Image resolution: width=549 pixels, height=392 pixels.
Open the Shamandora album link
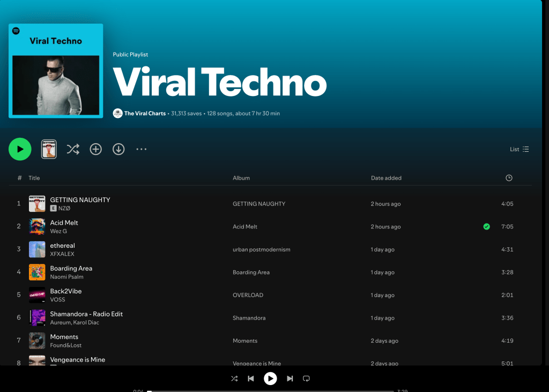[x=249, y=318]
